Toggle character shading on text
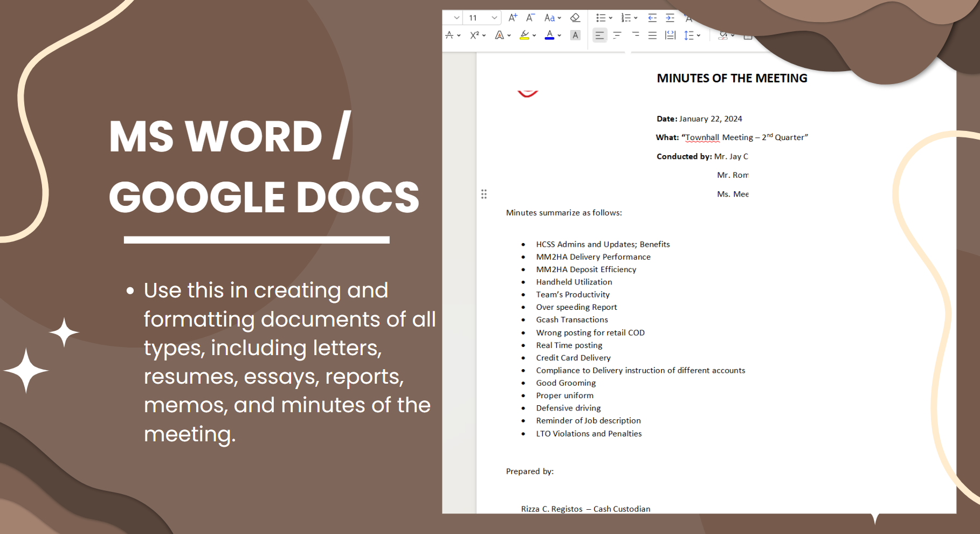 (575, 36)
